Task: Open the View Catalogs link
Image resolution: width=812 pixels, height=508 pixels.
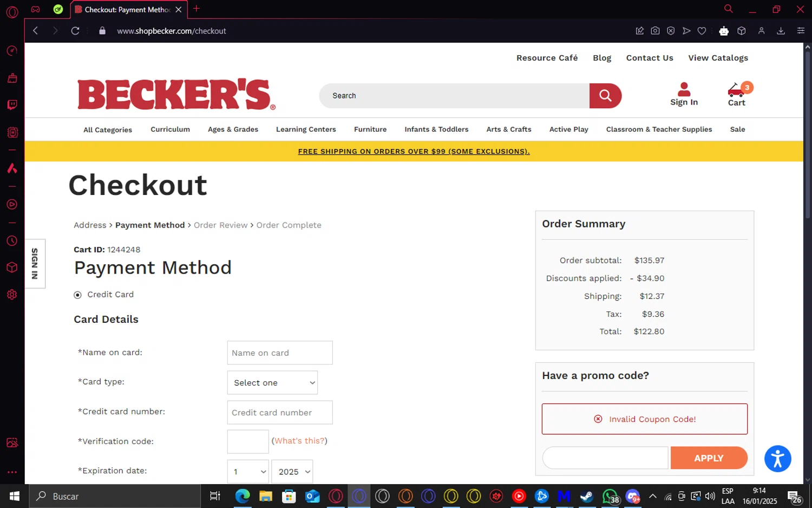Action: (x=718, y=58)
